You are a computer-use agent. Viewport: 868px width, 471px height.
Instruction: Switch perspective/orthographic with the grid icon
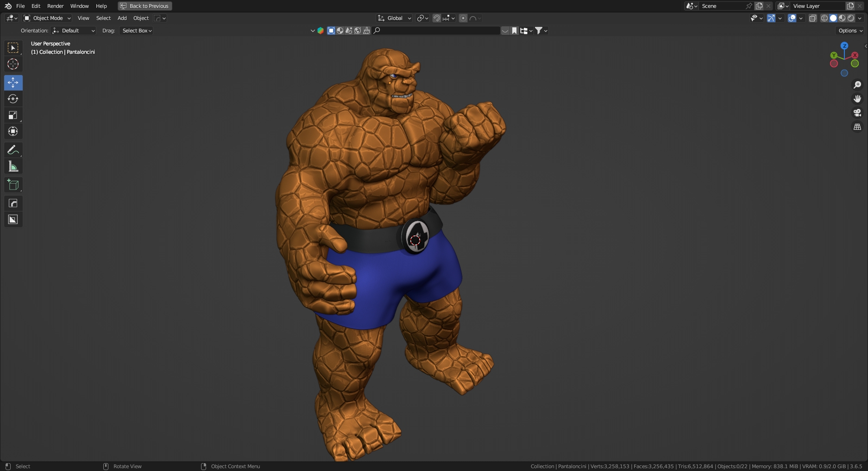point(857,127)
